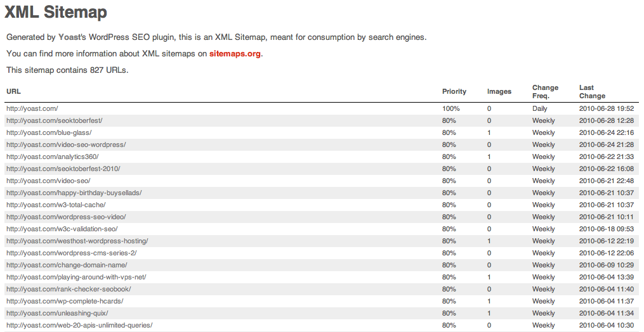Visit the w3c-validation-seo URL
The width and height of the screenshot is (644, 332).
(62, 229)
